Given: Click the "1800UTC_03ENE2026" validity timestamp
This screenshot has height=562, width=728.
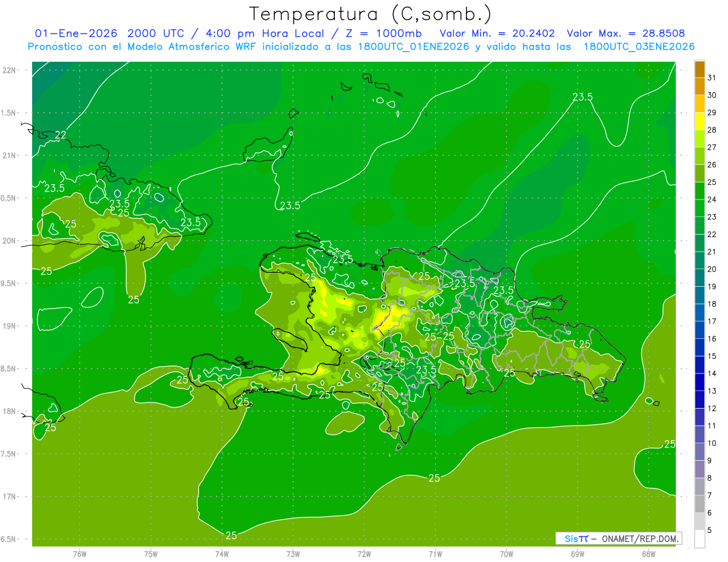Looking at the screenshot, I should tap(639, 47).
